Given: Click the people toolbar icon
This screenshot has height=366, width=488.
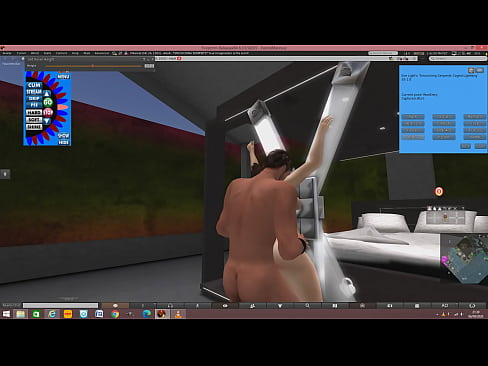Looking at the screenshot, I should (253, 306).
